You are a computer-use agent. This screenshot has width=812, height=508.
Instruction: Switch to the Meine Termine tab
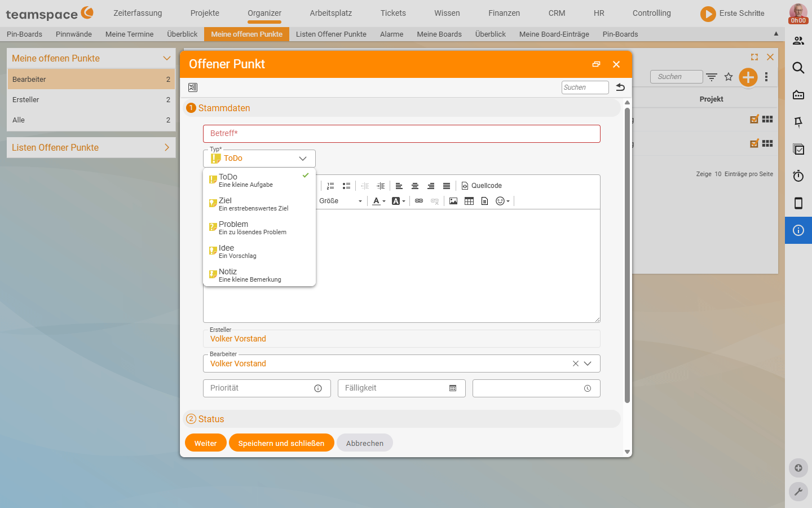click(129, 34)
